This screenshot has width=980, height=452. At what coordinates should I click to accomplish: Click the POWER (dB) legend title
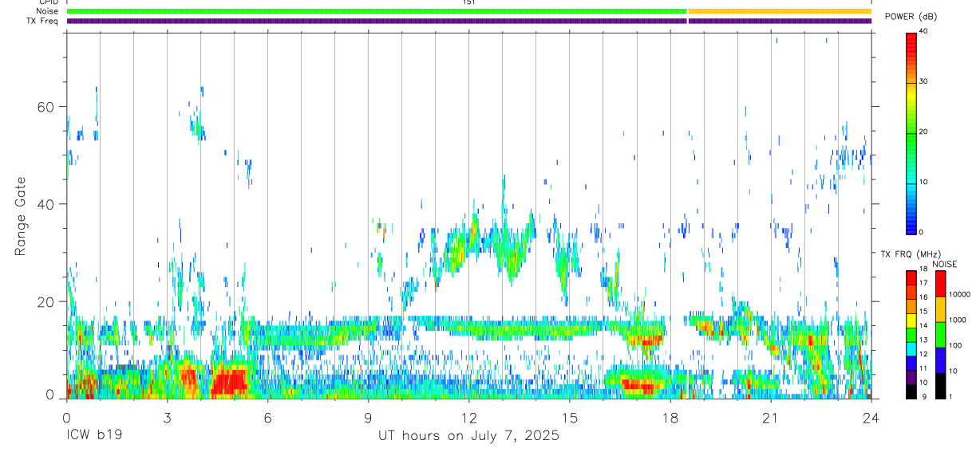coord(911,17)
